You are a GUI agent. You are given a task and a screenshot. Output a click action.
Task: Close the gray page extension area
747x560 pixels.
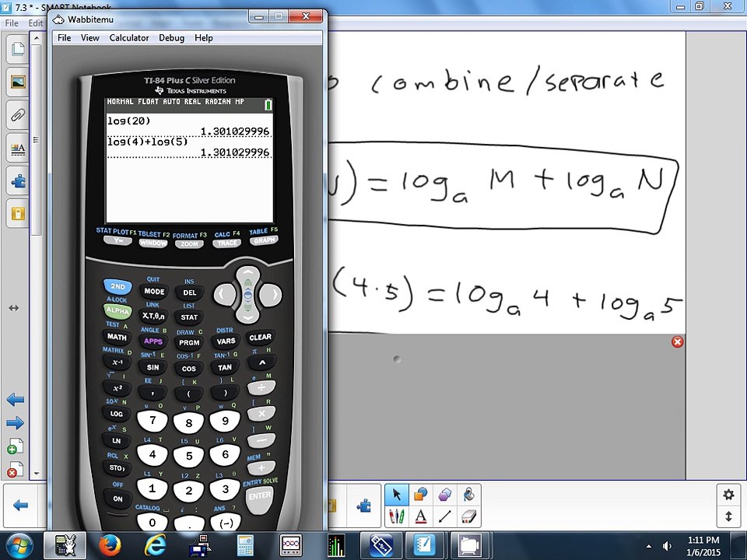pyautogui.click(x=678, y=341)
